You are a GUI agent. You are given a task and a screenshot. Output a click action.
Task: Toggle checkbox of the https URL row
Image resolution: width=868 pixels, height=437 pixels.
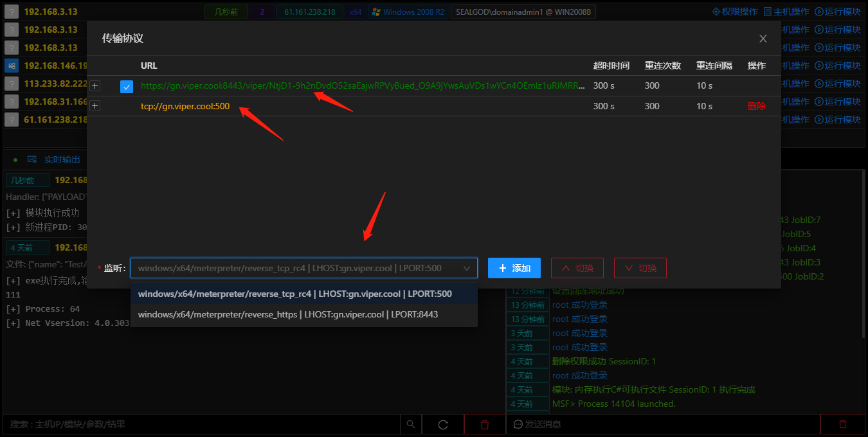[x=127, y=86]
